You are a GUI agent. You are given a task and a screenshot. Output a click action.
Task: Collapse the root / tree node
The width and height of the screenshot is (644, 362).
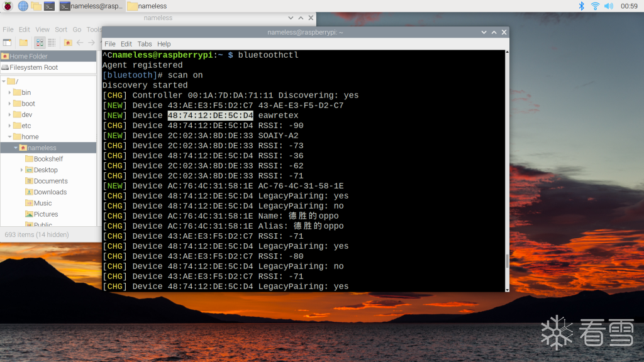pyautogui.click(x=4, y=81)
